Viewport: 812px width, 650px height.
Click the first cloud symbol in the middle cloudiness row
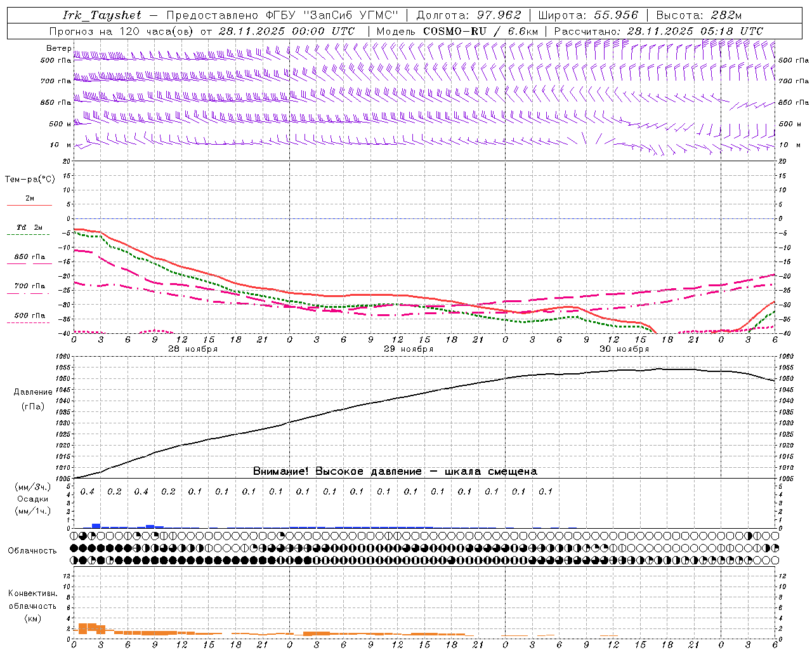[74, 548]
